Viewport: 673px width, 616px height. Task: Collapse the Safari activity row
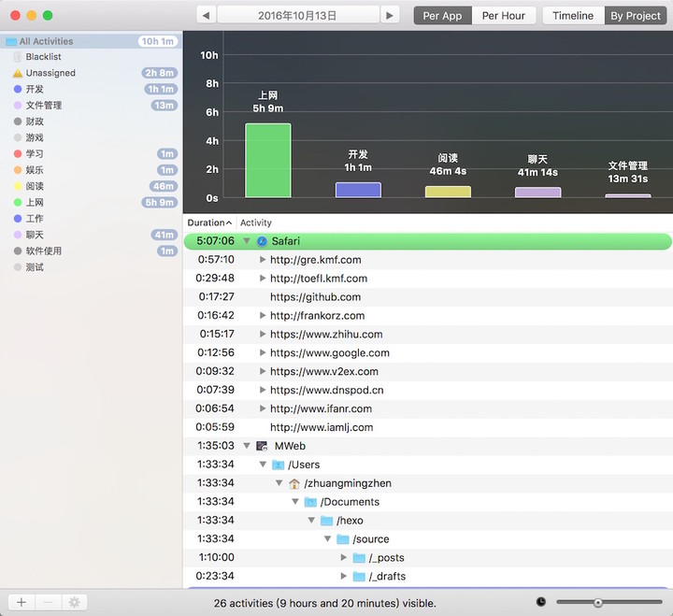(247, 241)
